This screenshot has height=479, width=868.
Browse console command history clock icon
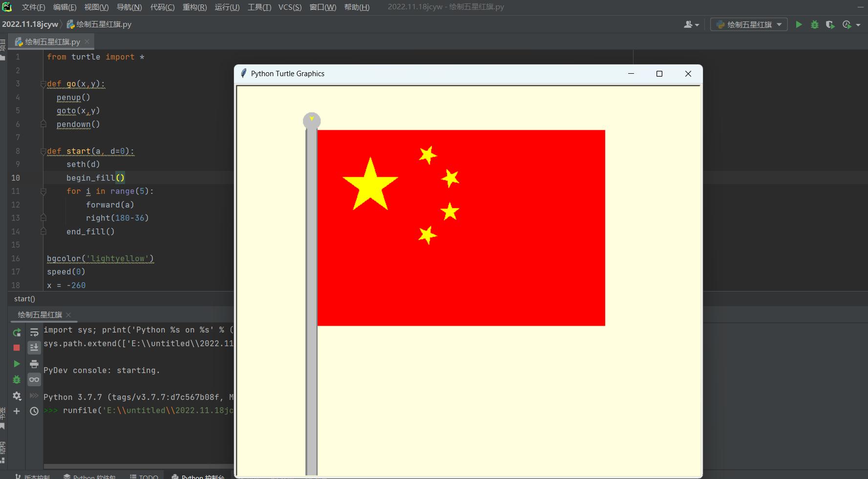(34, 411)
